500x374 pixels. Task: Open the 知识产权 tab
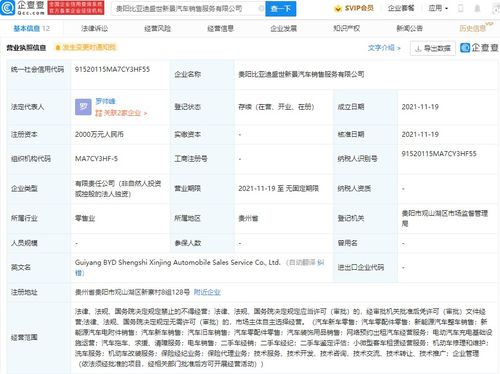click(x=346, y=29)
